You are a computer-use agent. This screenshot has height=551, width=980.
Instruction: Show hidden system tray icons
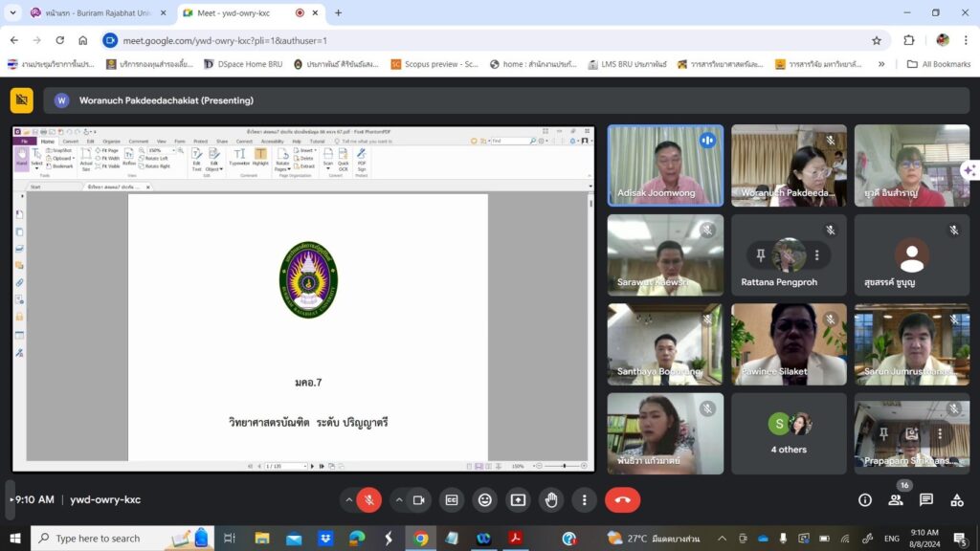coord(722,538)
